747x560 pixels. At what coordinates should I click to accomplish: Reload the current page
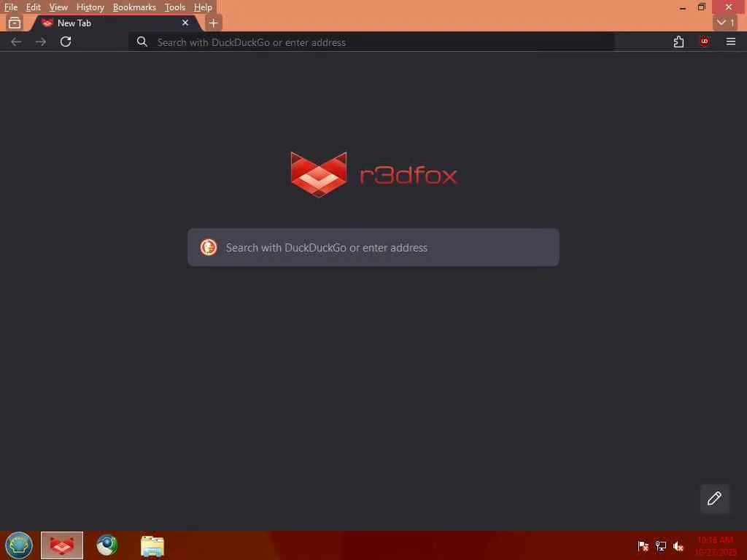tap(66, 42)
